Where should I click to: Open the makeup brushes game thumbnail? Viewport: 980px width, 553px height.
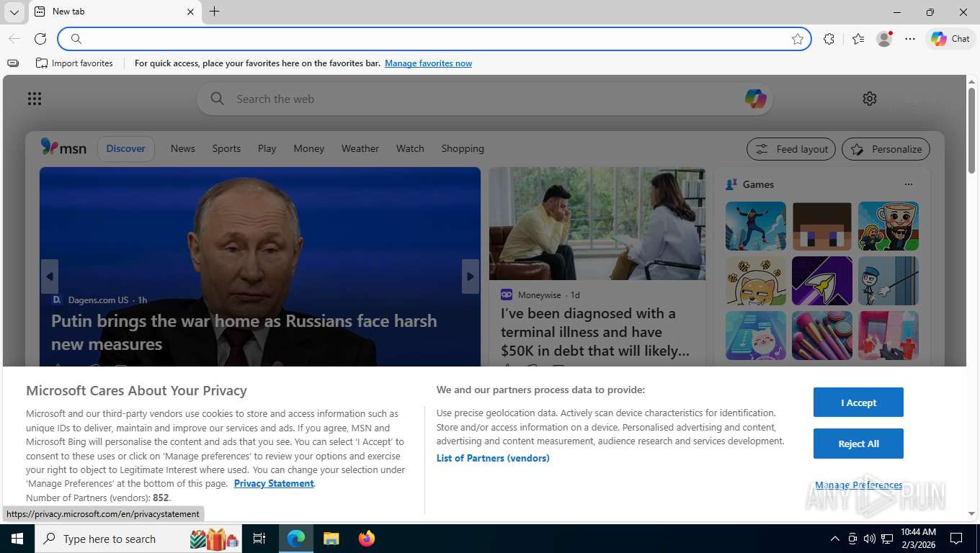pos(822,336)
